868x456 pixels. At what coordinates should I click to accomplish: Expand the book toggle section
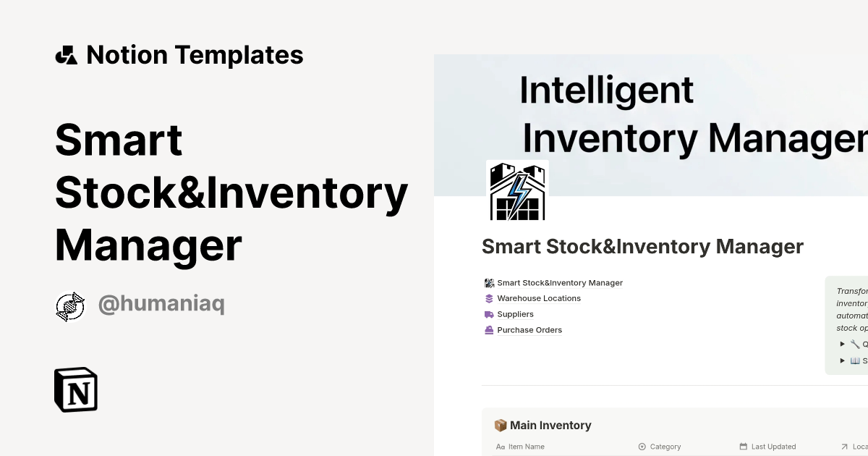(x=843, y=360)
